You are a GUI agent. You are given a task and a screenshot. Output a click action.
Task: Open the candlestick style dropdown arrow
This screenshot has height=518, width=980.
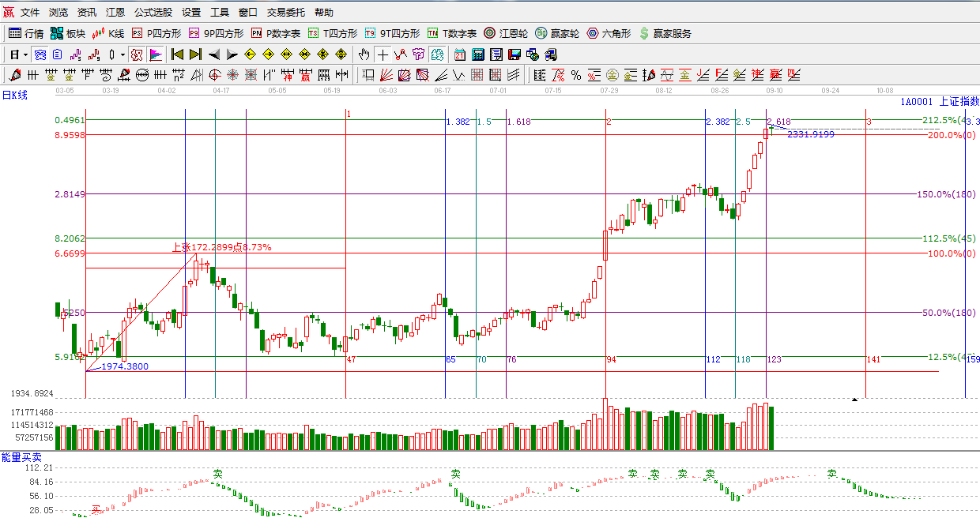122,54
